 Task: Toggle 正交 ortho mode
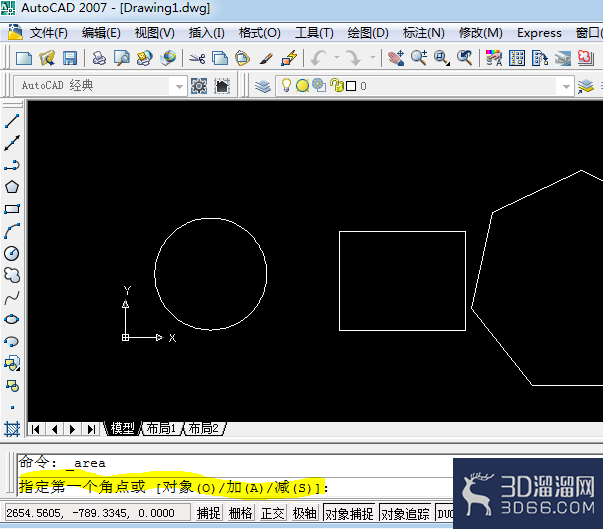pyautogui.click(x=272, y=513)
